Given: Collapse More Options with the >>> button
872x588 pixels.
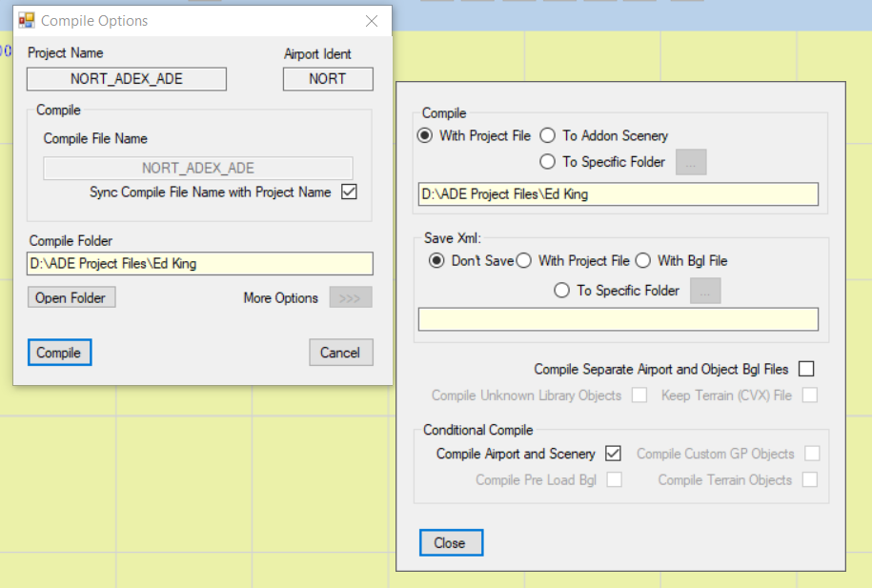Looking at the screenshot, I should 350,297.
